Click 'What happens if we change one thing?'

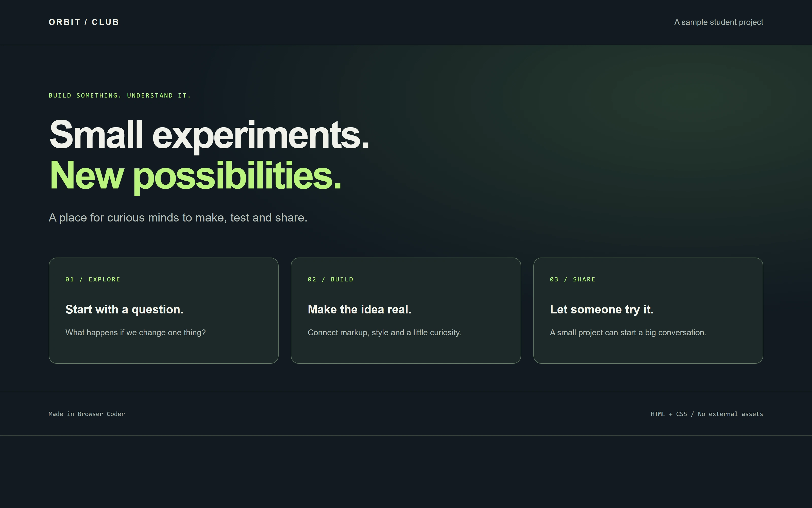click(136, 333)
